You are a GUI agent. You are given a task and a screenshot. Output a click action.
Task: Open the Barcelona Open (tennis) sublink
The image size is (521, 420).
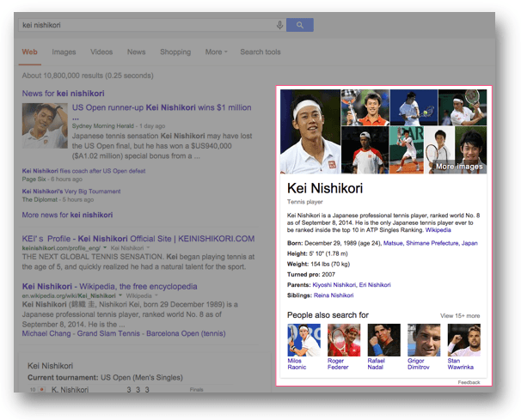(x=186, y=333)
